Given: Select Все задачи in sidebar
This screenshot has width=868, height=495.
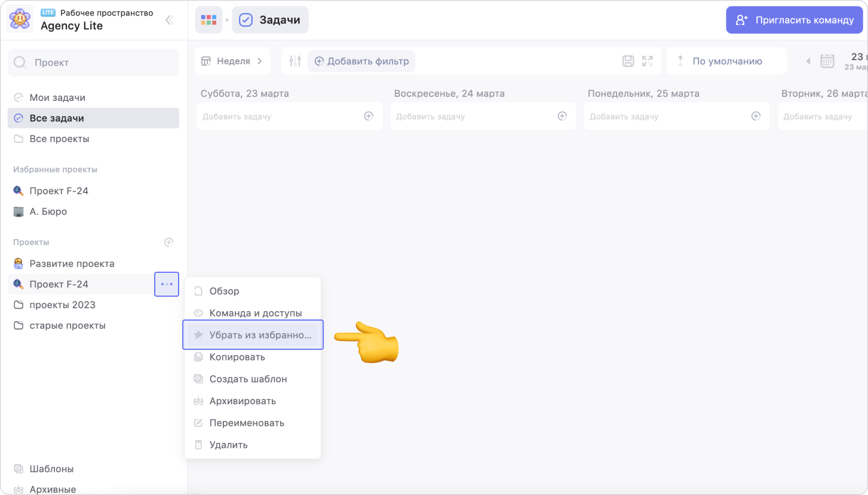Looking at the screenshot, I should tap(93, 118).
